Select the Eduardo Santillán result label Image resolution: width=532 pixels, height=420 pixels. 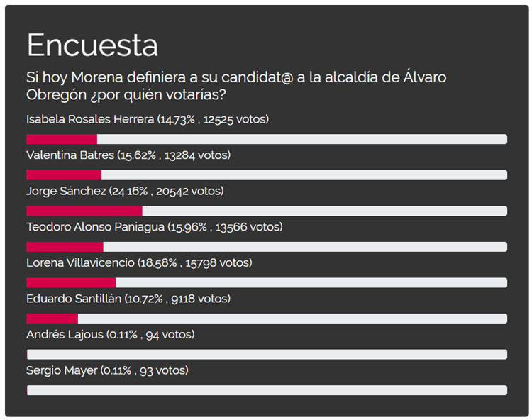pos(138,299)
